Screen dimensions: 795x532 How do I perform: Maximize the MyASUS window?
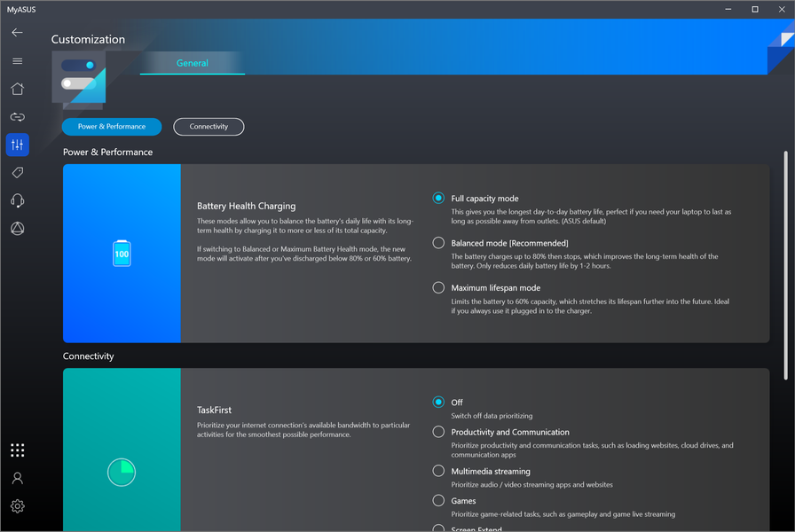755,9
